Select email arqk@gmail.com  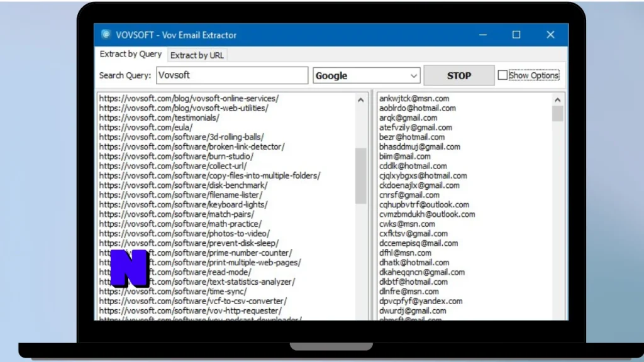(408, 118)
